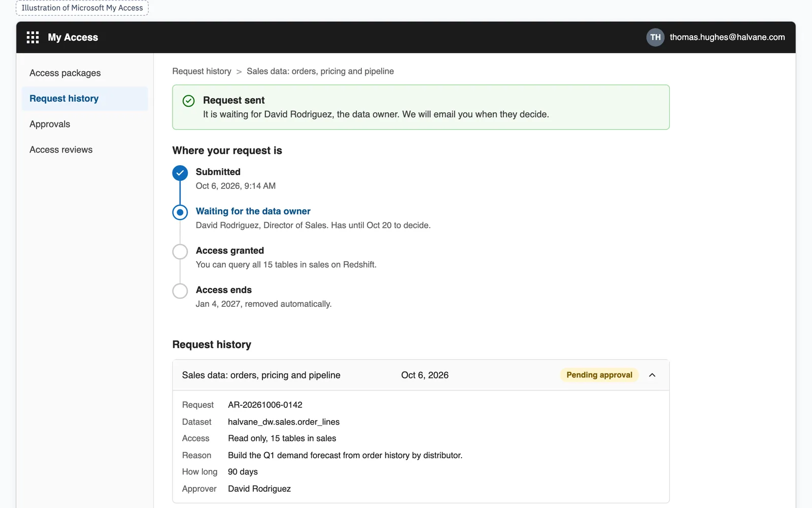Click the Request history section heading
Image resolution: width=812 pixels, height=508 pixels.
coord(212,344)
